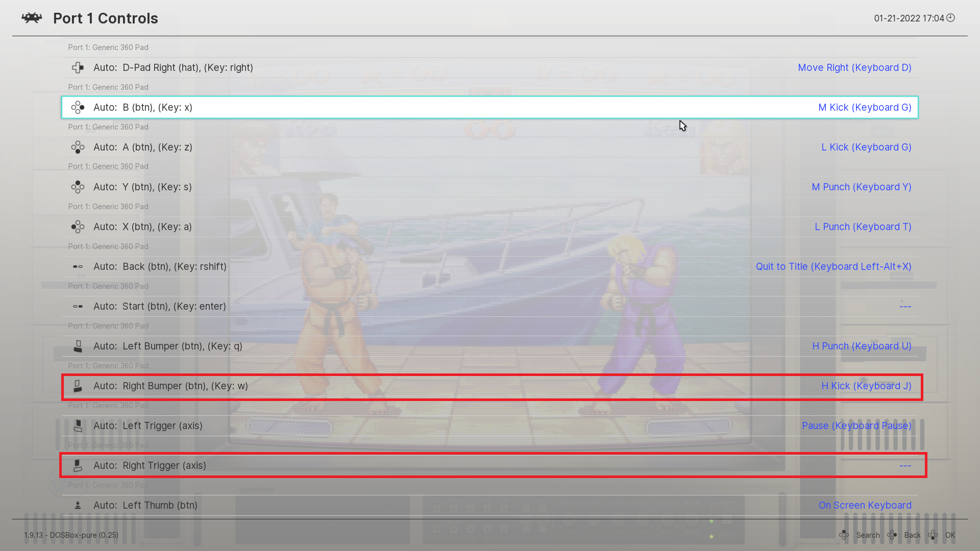Click the gamepad glyph next to Search
This screenshot has width=980, height=551.
(x=844, y=535)
